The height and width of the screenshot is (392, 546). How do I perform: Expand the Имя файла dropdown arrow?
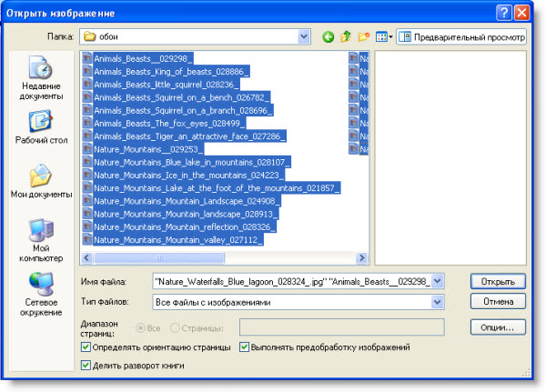pos(438,281)
